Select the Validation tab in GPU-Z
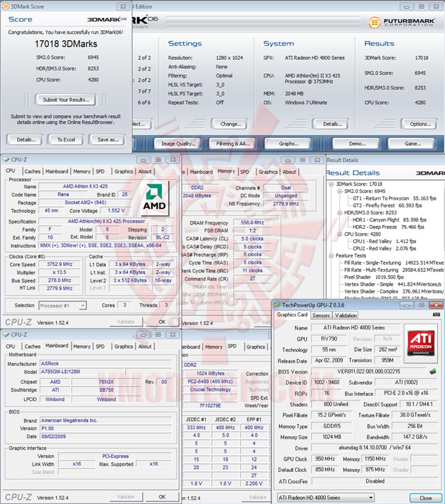445x504 pixels. [345, 315]
